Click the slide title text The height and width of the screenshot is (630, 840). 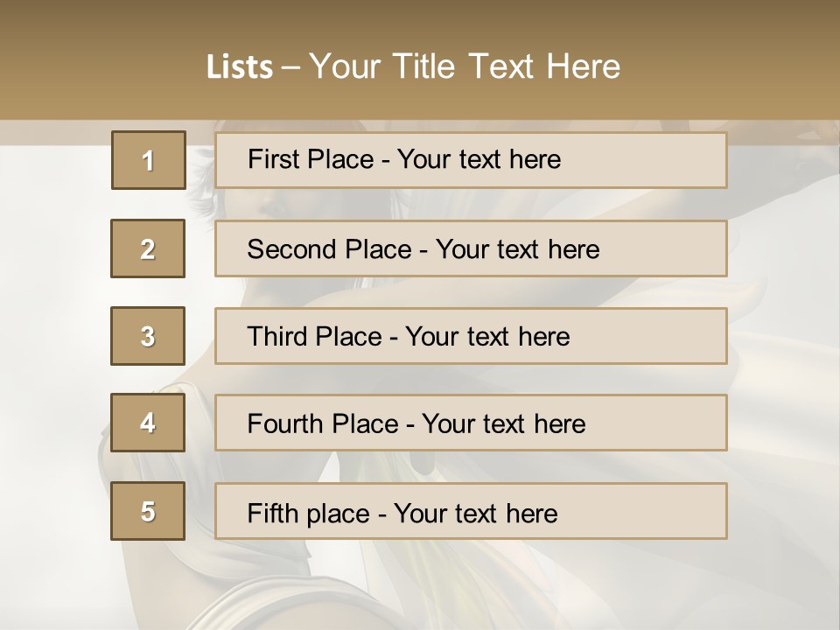pyautogui.click(x=414, y=66)
